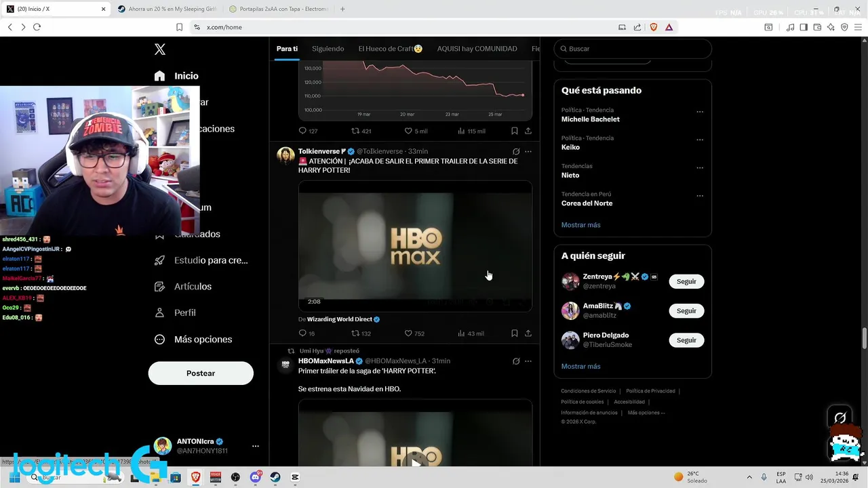Select the 'Para ti' timeline tab
Screen dimensions: 868x488
[x=287, y=49]
